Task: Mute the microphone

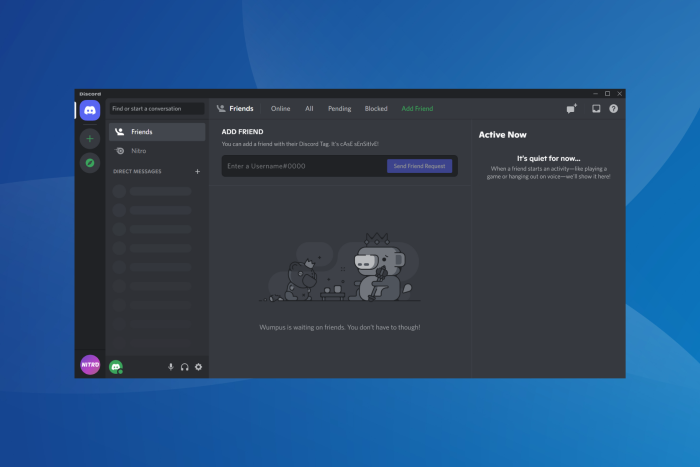Action: click(x=171, y=367)
